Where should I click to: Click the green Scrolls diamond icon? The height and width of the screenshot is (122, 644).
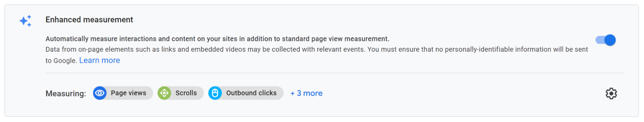click(164, 93)
